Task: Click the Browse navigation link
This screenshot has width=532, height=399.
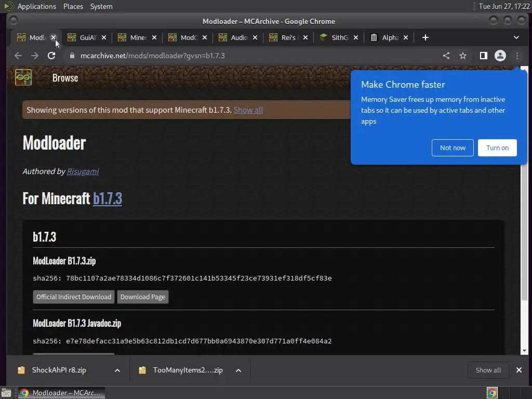Action: click(65, 78)
